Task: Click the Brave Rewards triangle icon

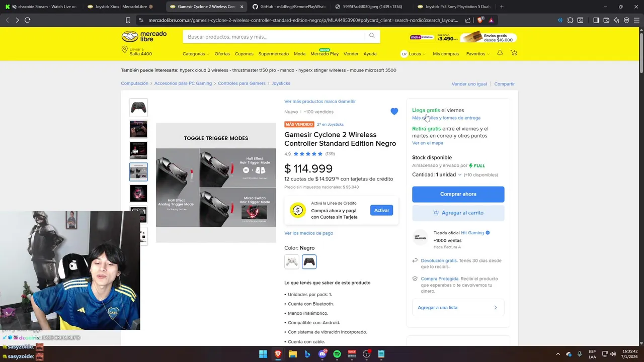Action: tap(491, 20)
